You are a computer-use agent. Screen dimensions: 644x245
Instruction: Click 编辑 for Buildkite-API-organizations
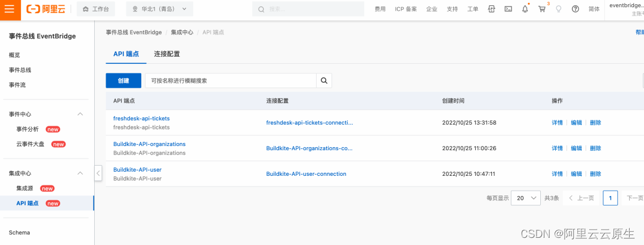point(577,148)
